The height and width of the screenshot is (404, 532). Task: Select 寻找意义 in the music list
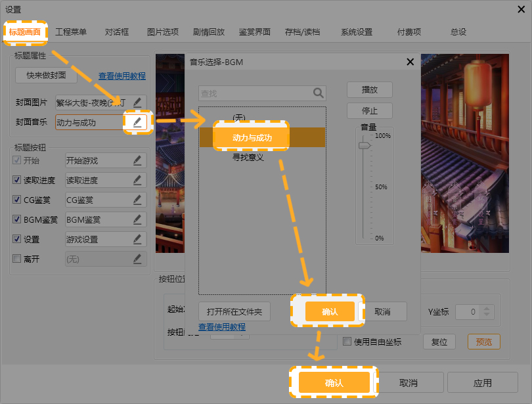(248, 158)
